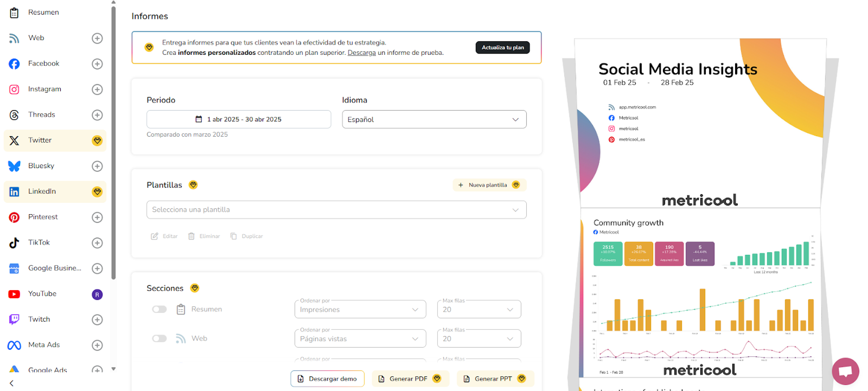
Task: Connect Meta Ads using its plus icon
Action: (97, 345)
